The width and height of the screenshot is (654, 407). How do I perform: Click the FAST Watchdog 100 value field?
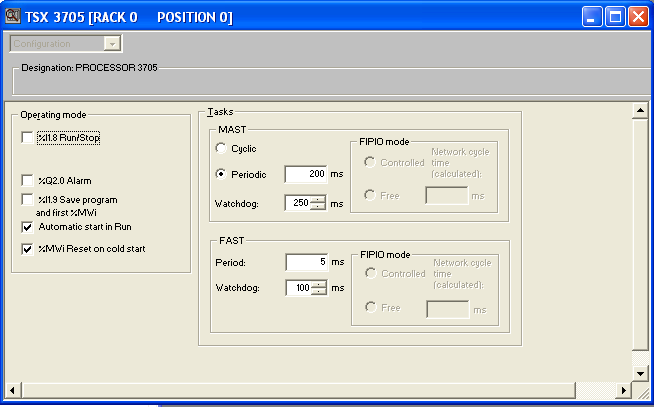coord(299,288)
